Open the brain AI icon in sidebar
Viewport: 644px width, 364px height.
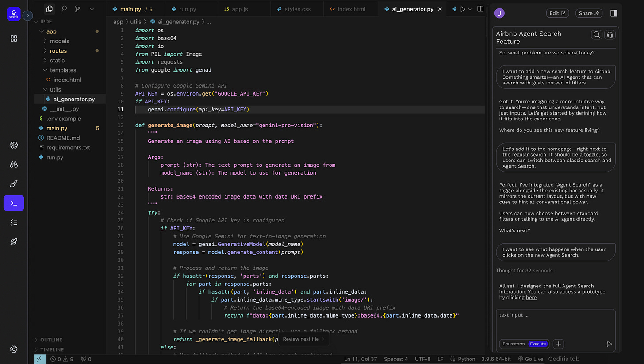click(x=14, y=145)
